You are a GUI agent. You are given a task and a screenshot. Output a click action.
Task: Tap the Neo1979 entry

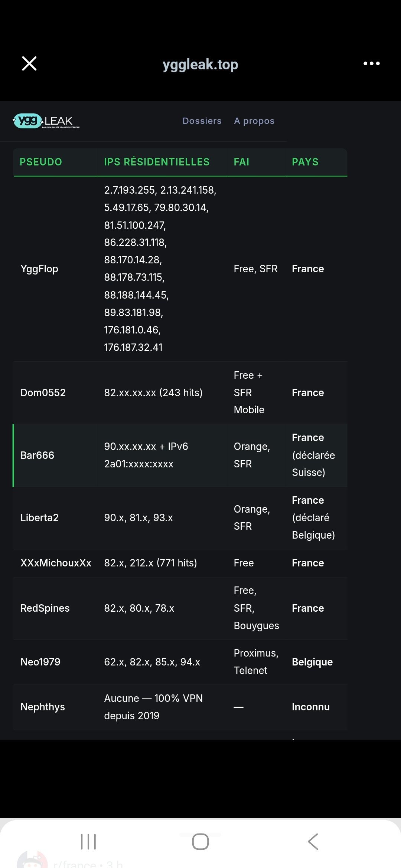(40, 662)
